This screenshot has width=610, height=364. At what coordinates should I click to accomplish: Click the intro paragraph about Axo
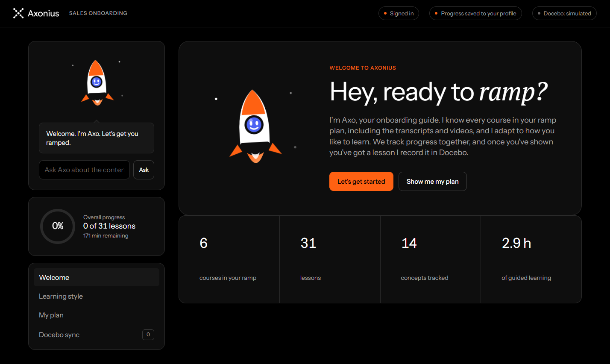(x=443, y=136)
